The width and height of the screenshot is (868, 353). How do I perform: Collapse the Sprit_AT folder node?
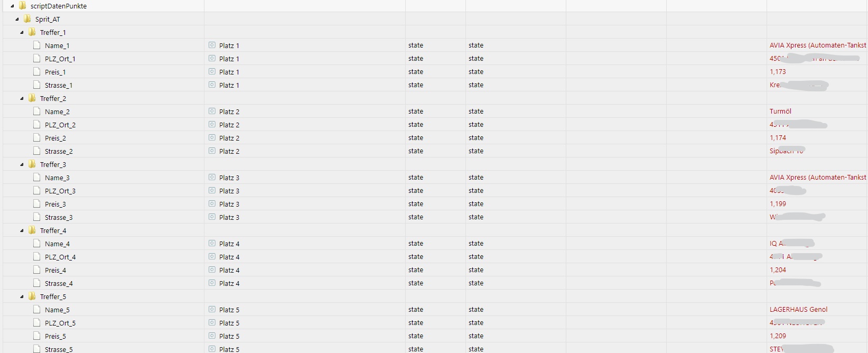[x=17, y=19]
